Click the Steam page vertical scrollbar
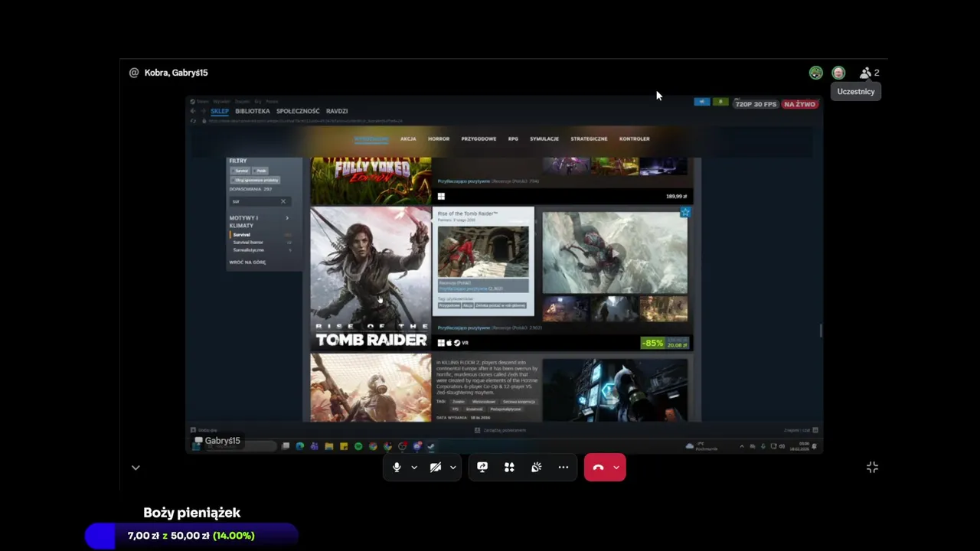 click(x=820, y=330)
